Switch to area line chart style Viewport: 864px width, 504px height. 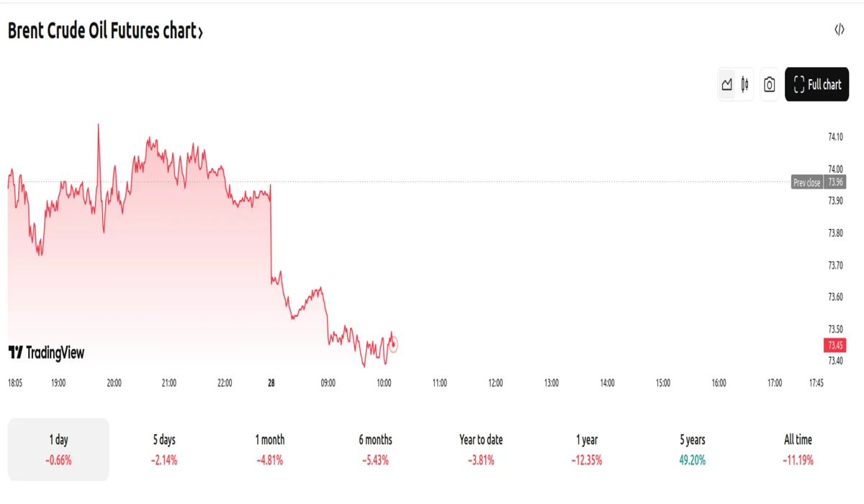pyautogui.click(x=726, y=85)
